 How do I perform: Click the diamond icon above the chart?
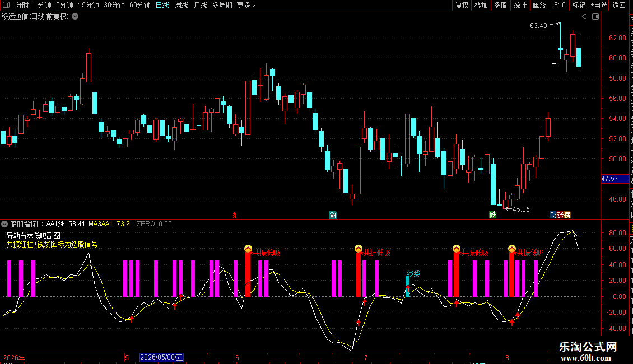(585, 17)
